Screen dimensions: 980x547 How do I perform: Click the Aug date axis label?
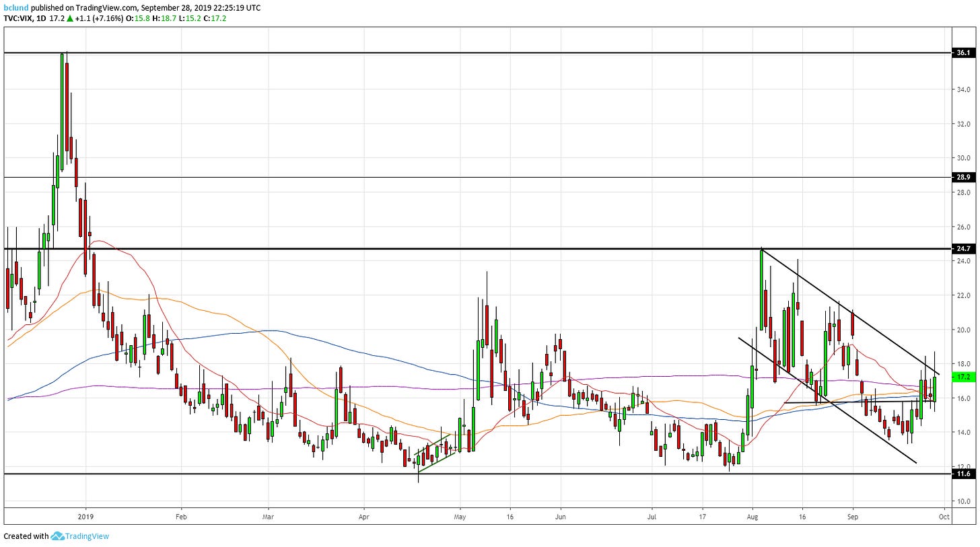[x=753, y=517]
